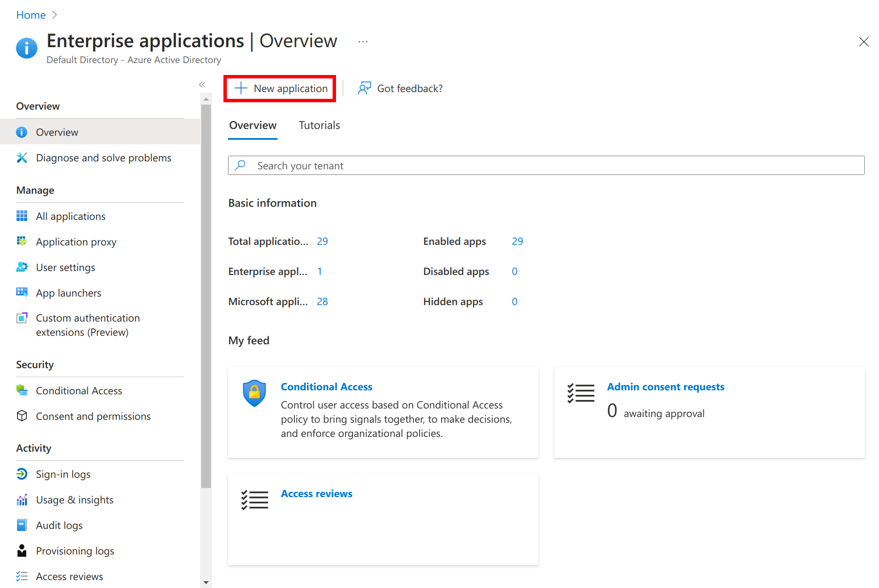Image resolution: width=879 pixels, height=588 pixels.
Task: Expand Custom authentication extensions (Preview)
Action: (87, 325)
